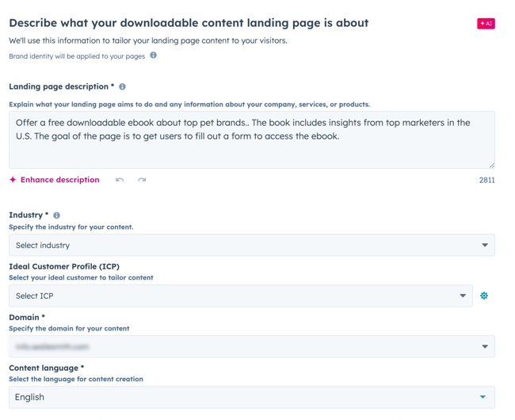Click Landing page description info icon
The width and height of the screenshot is (515, 420).
click(122, 86)
